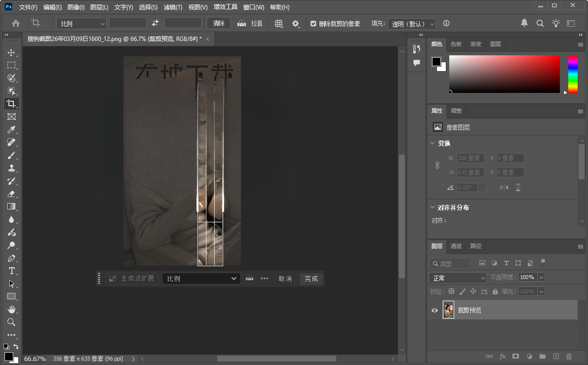Toggle pixel layer filter icon
Viewport: 588px width, 365px height.
point(482,263)
